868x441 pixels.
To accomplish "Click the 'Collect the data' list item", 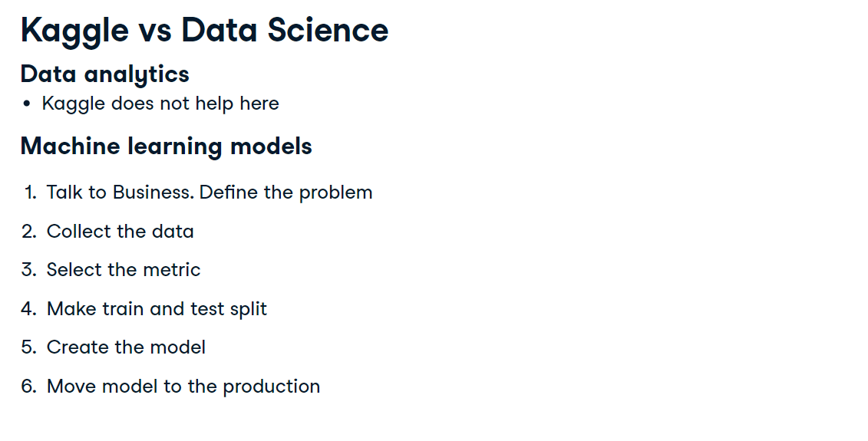I will [120, 232].
